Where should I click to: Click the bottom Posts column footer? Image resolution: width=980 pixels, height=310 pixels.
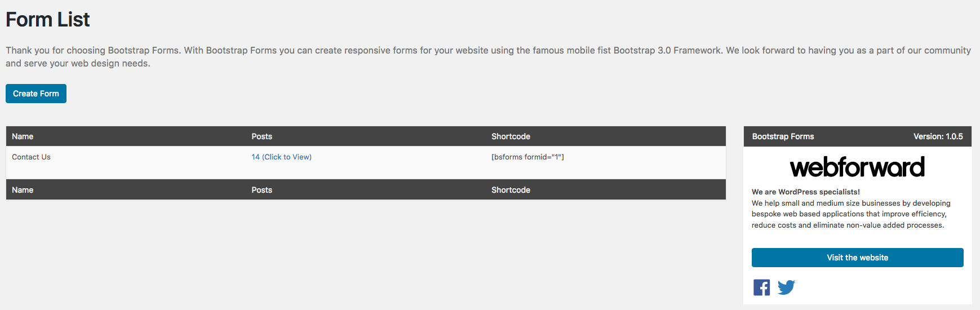(x=261, y=190)
